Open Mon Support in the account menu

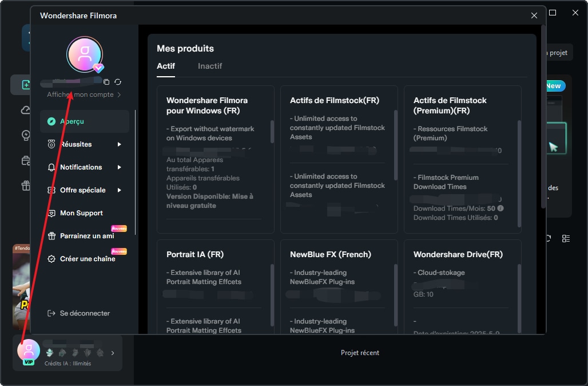click(x=85, y=213)
